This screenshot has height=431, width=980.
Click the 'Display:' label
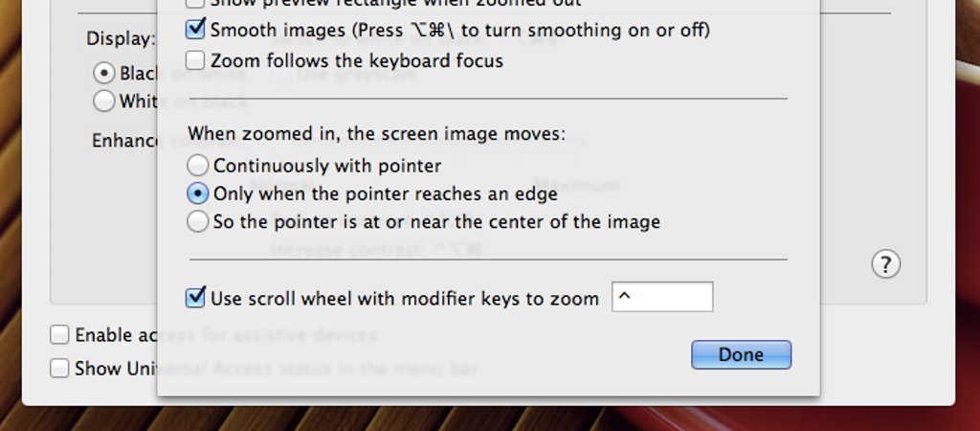(121, 38)
